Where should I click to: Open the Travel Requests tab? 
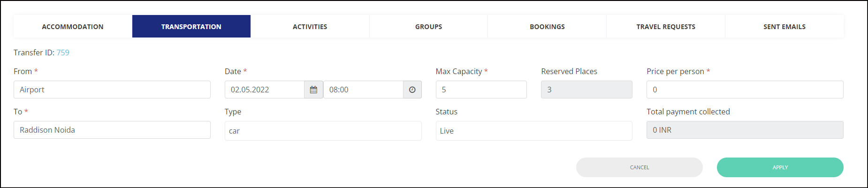tap(666, 26)
